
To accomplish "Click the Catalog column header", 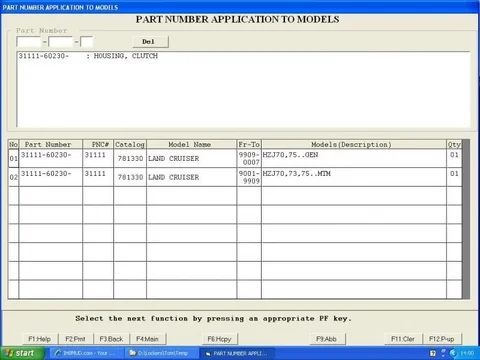I will tap(130, 144).
